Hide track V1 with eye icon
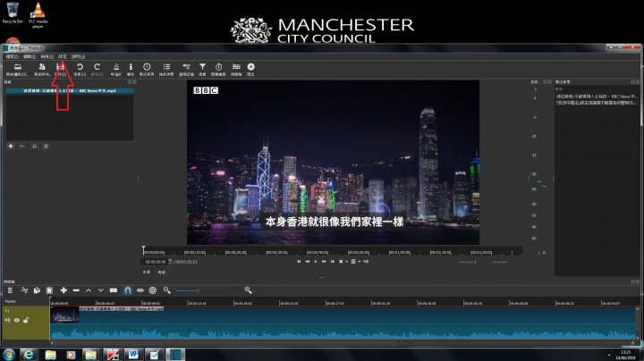 pos(17,320)
